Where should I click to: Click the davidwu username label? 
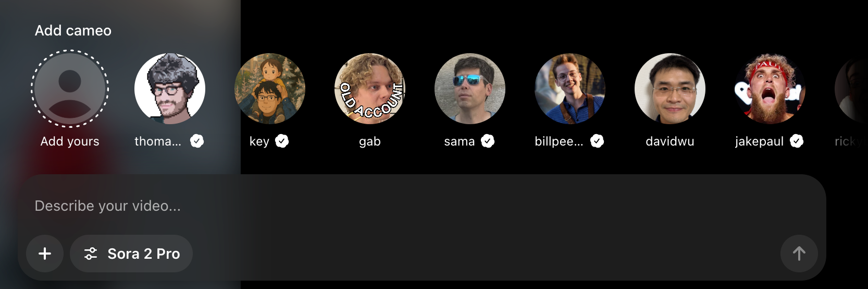670,141
